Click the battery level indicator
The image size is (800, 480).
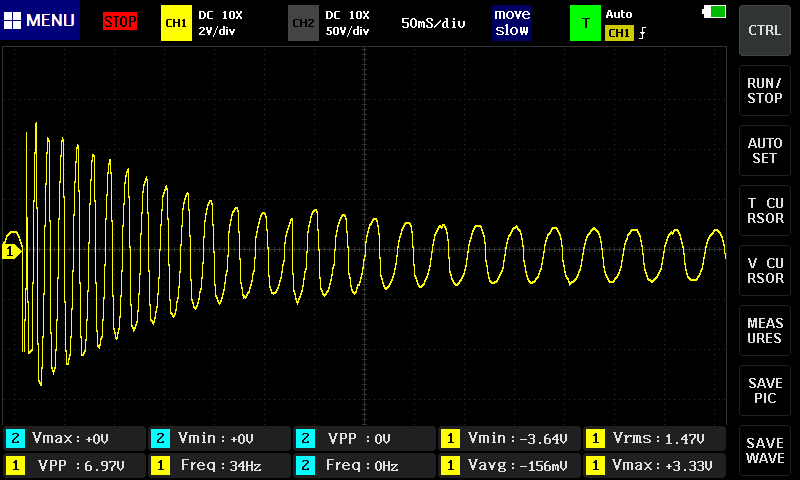pos(715,11)
